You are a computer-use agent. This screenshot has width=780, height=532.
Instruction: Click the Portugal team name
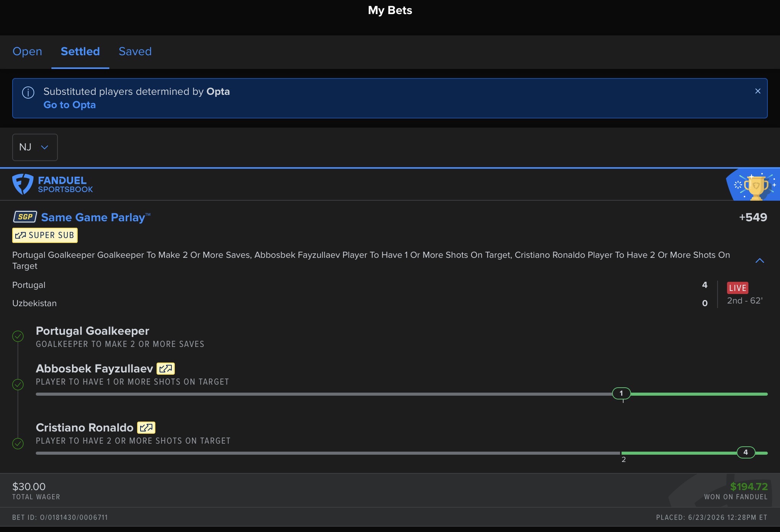(29, 285)
